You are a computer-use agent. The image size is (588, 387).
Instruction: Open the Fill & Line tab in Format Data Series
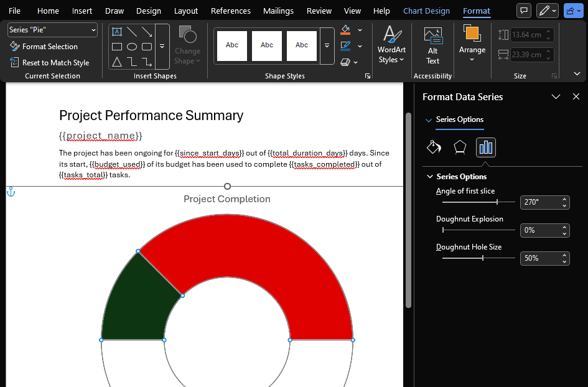tap(433, 147)
